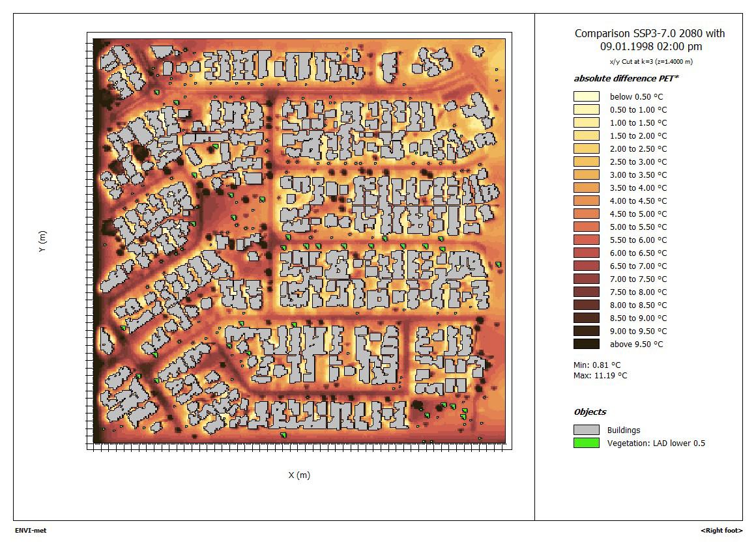Screen dimensions: 756x547
Task: Click the 'above 9.50 °C' dark swatch
Action: [x=587, y=344]
